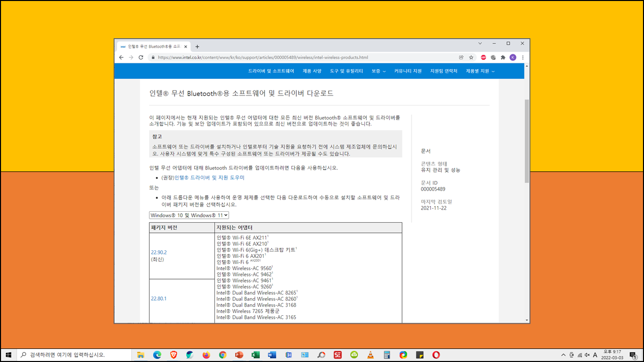This screenshot has width=644, height=362.
Task: Close the Intel Bluetooth tab
Action: (186, 46)
